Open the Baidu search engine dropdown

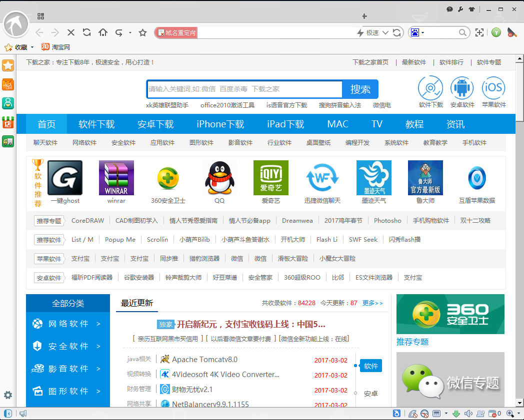pyautogui.click(x=416, y=32)
